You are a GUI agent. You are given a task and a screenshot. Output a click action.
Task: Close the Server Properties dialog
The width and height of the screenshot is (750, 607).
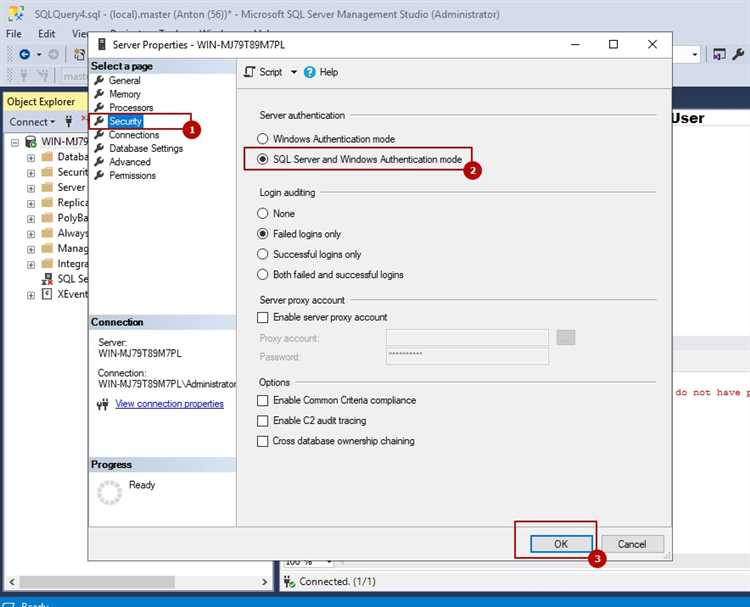pos(652,44)
